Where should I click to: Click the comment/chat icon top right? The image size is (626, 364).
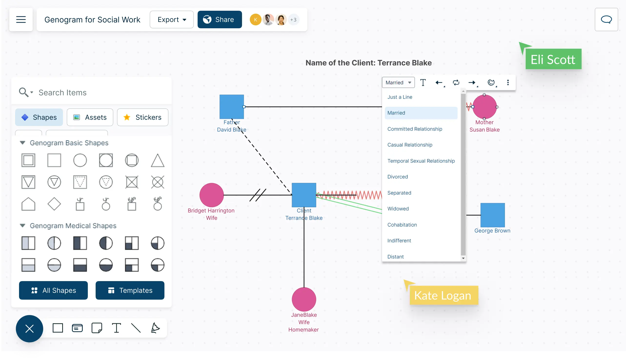pos(606,20)
